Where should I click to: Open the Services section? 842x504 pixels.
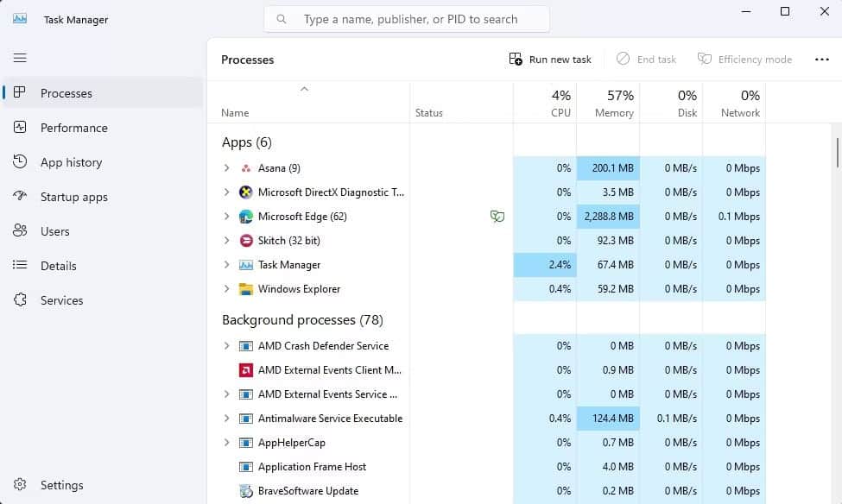pyautogui.click(x=61, y=300)
